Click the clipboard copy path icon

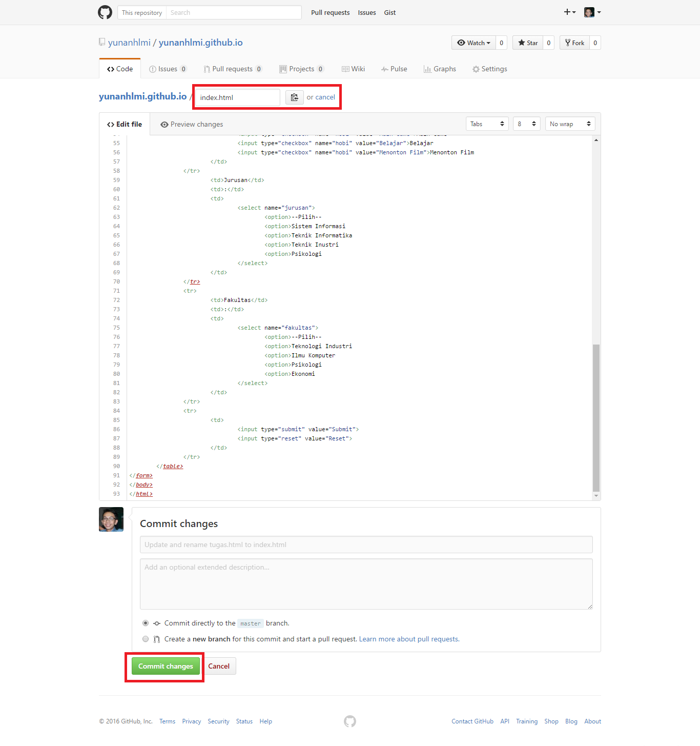point(294,97)
